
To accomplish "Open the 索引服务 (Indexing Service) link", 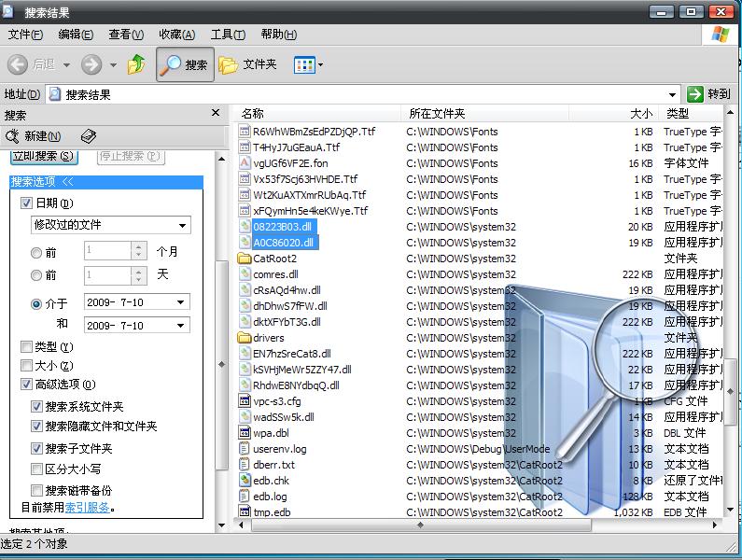I will (88, 508).
